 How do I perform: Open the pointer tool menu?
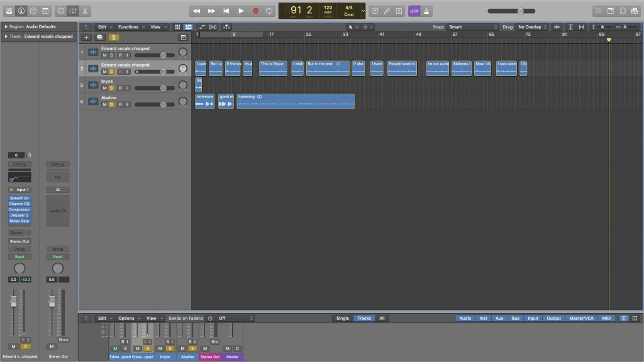coord(353,27)
